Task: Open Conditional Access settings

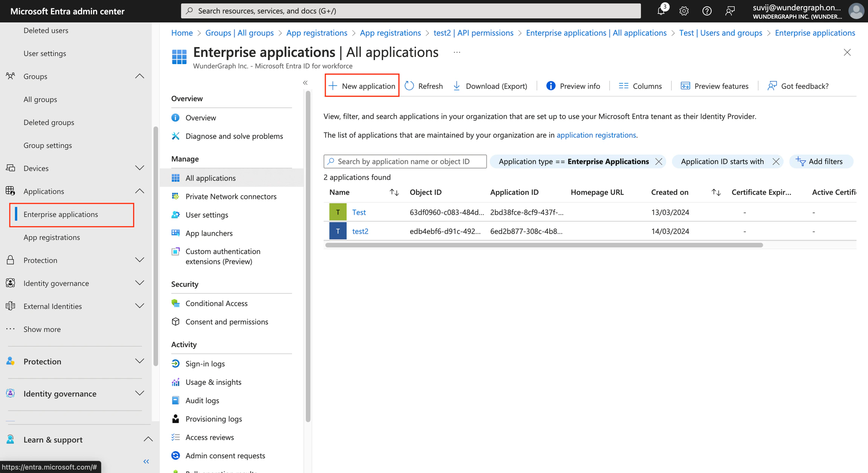Action: tap(216, 303)
